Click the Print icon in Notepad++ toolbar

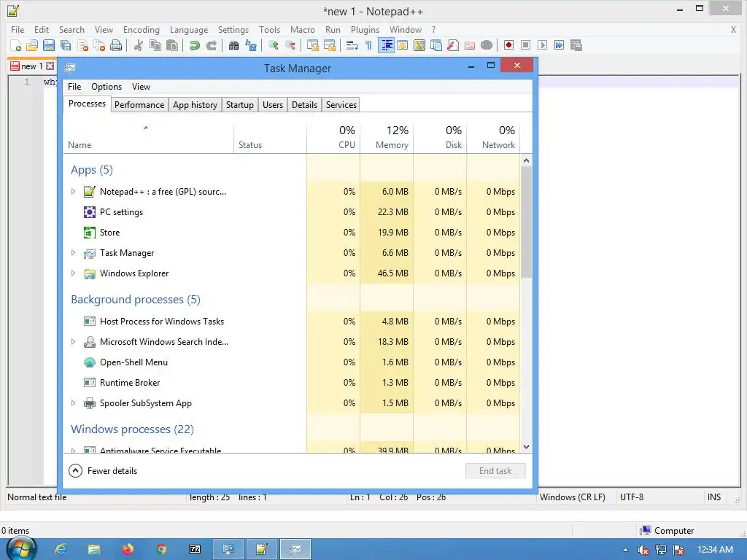116,45
